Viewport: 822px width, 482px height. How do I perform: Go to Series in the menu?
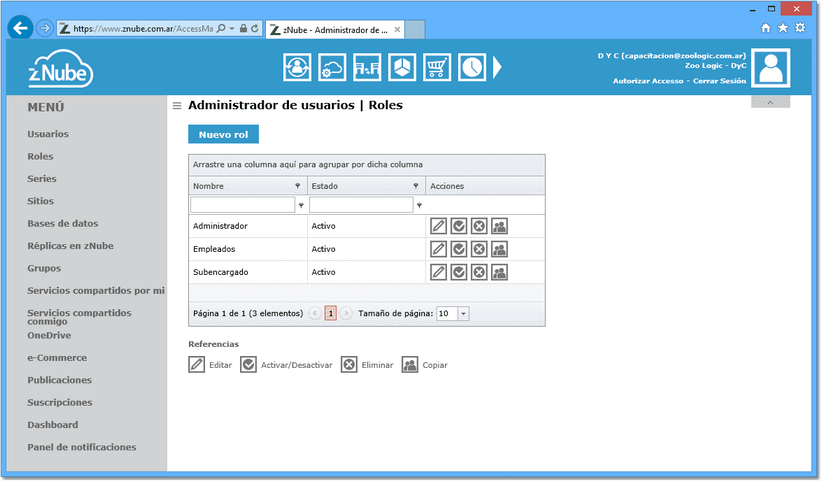(x=42, y=179)
